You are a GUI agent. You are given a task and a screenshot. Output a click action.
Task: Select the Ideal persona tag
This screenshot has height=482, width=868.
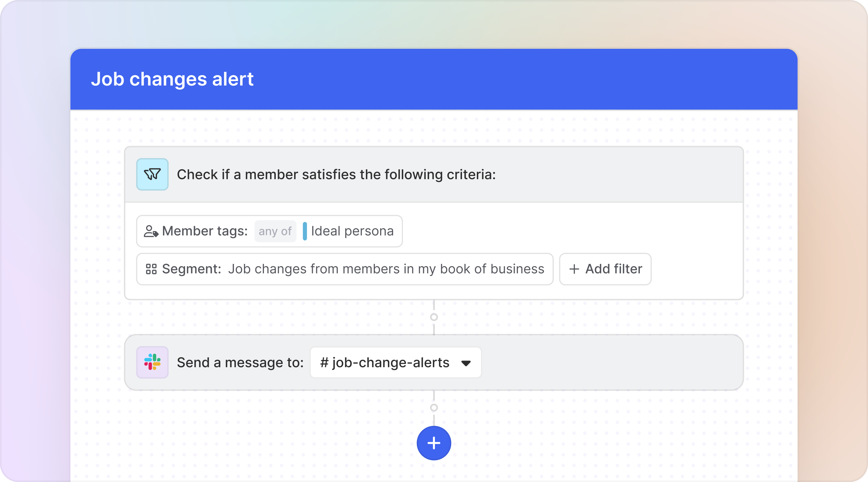tap(352, 231)
